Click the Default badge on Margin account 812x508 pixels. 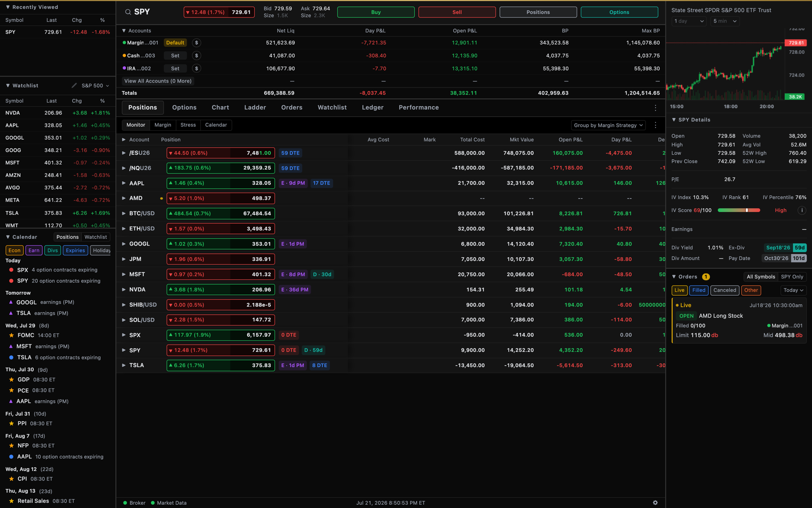tap(175, 42)
